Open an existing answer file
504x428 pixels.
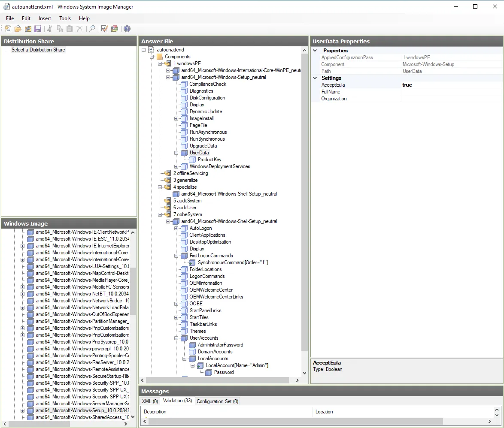point(17,29)
